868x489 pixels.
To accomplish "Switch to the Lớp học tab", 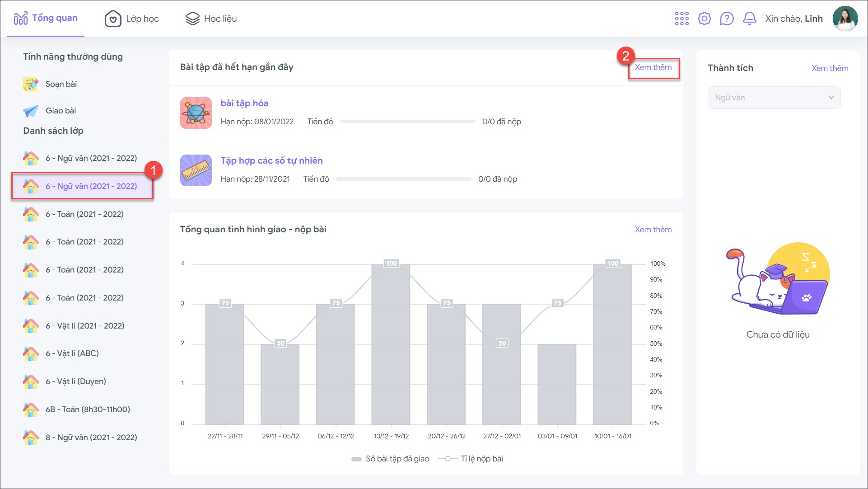I will (x=132, y=19).
